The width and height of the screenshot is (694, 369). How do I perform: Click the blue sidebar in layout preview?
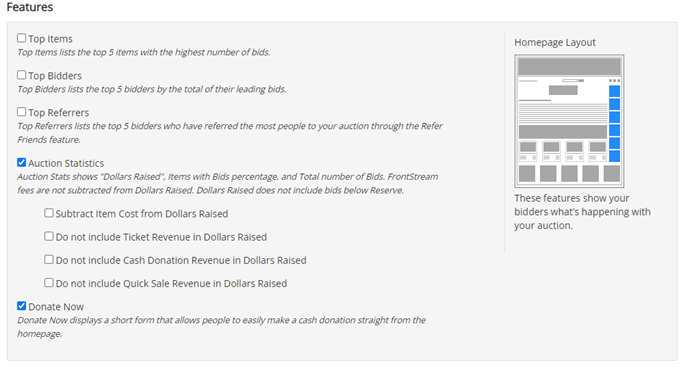[614, 123]
